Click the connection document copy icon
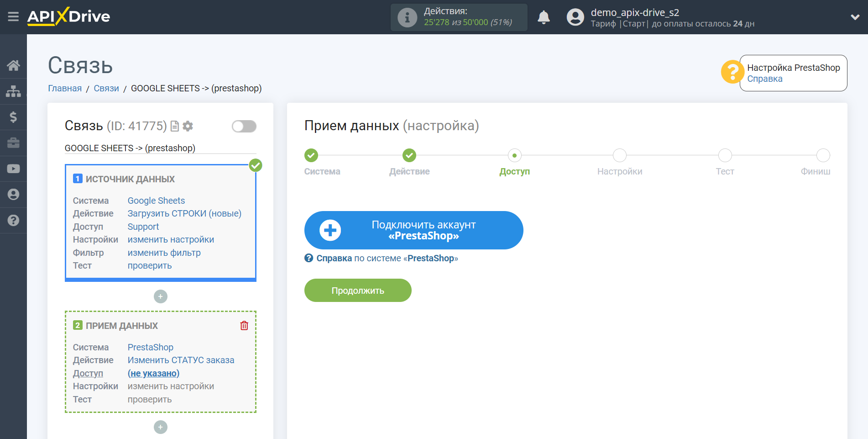Image resolution: width=868 pixels, height=439 pixels. point(174,126)
